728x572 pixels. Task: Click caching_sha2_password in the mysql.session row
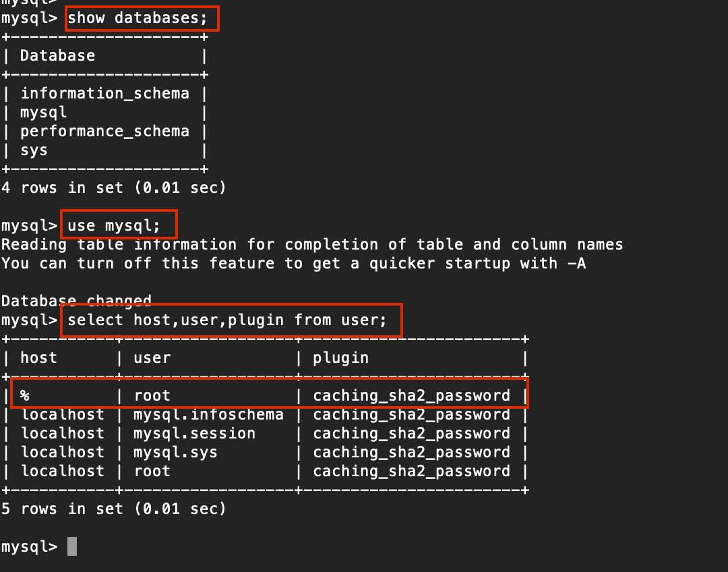pos(411,433)
